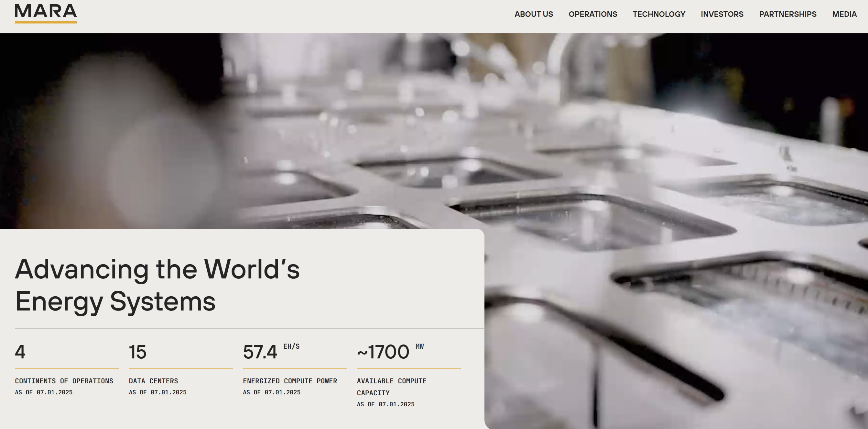Image resolution: width=868 pixels, height=429 pixels.
Task: Go to the Investors section
Action: (x=722, y=14)
